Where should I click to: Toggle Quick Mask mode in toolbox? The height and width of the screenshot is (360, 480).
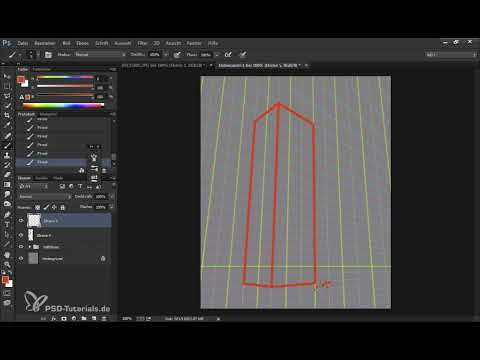click(x=7, y=293)
